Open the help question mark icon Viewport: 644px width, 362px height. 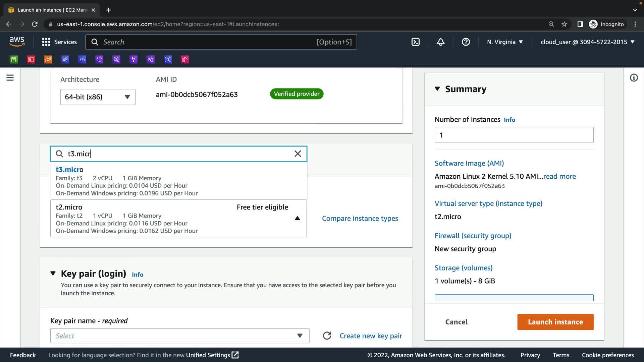[466, 42]
